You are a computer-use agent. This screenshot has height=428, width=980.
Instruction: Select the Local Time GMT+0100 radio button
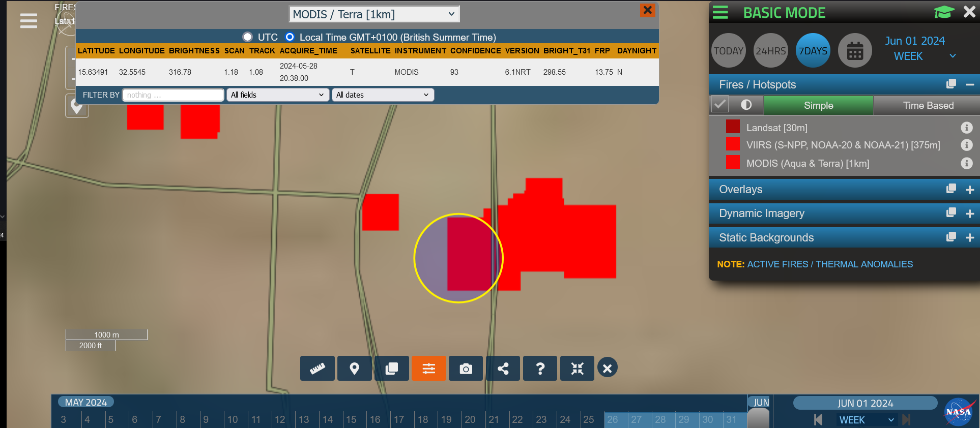(x=290, y=37)
